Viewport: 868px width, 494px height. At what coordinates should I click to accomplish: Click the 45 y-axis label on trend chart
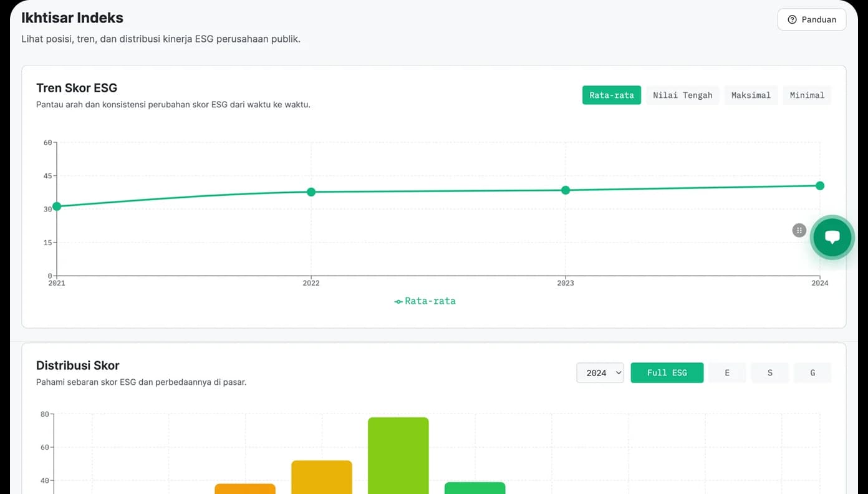click(47, 176)
